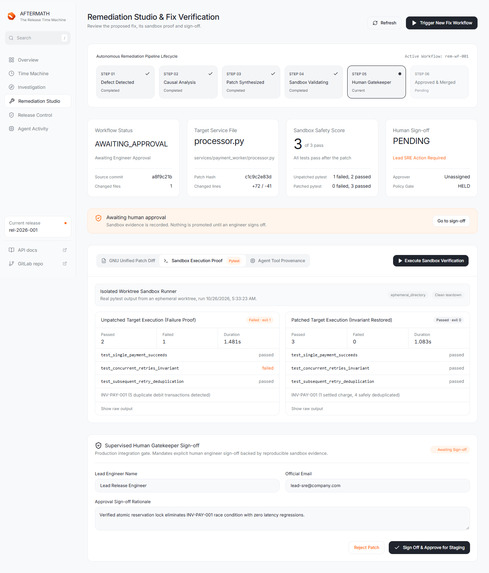Click the Reject Patch button
This screenshot has height=573, width=489.
(x=366, y=547)
